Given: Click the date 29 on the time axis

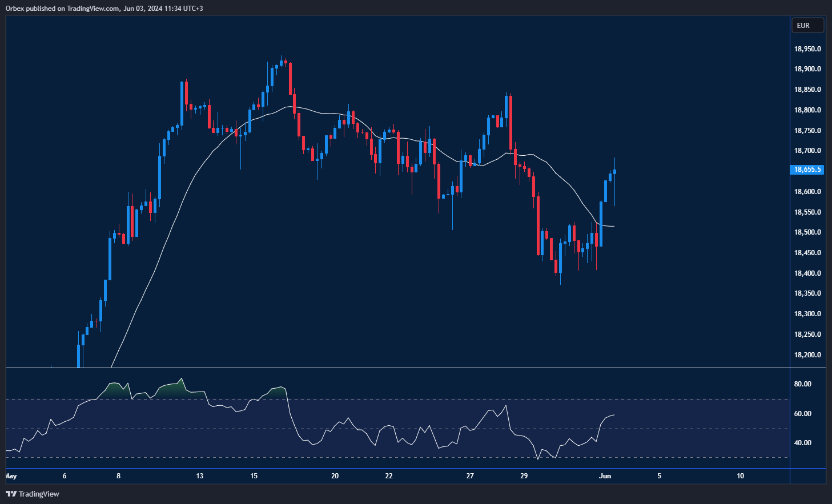Looking at the screenshot, I should [524, 476].
